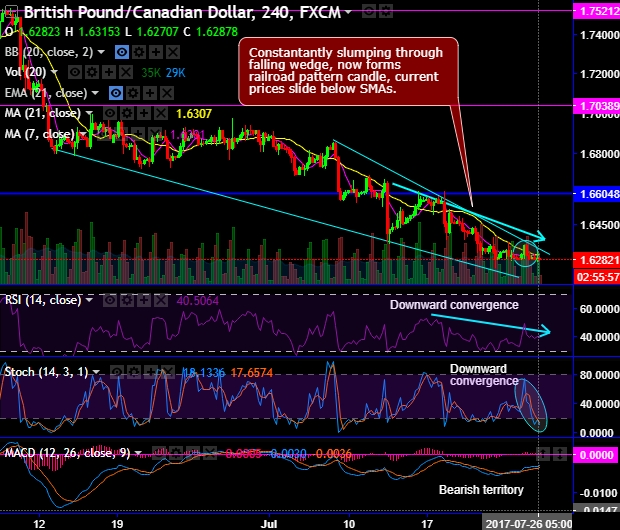Click the red current price label 1.62821
620x530 pixels.
(596, 260)
